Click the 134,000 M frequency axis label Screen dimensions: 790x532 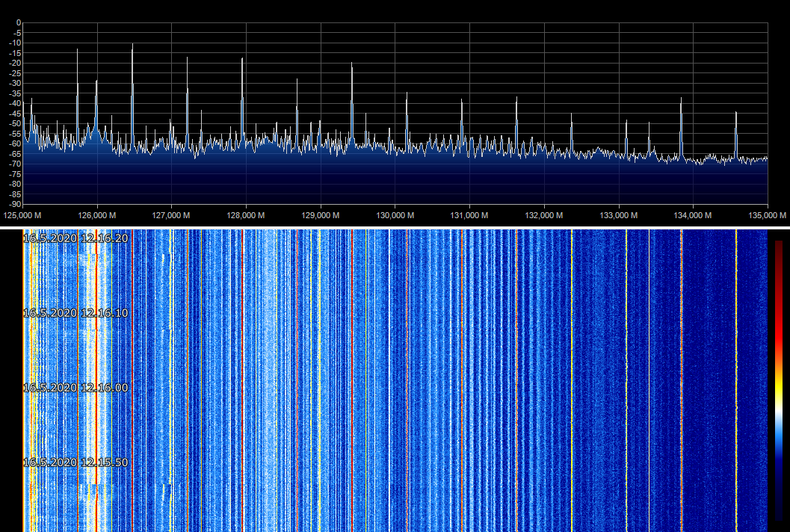pos(694,215)
